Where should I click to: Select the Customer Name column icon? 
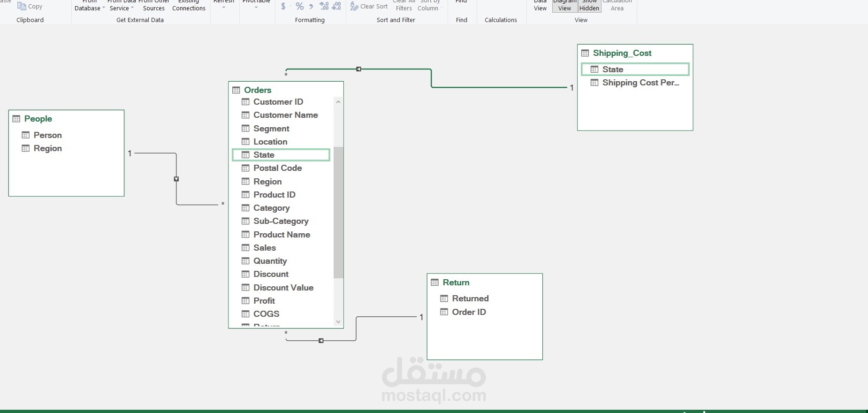[x=245, y=115]
